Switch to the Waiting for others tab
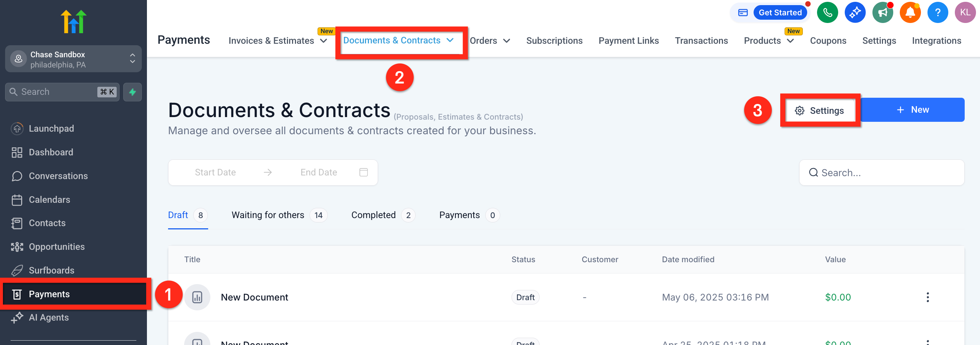 click(279, 215)
